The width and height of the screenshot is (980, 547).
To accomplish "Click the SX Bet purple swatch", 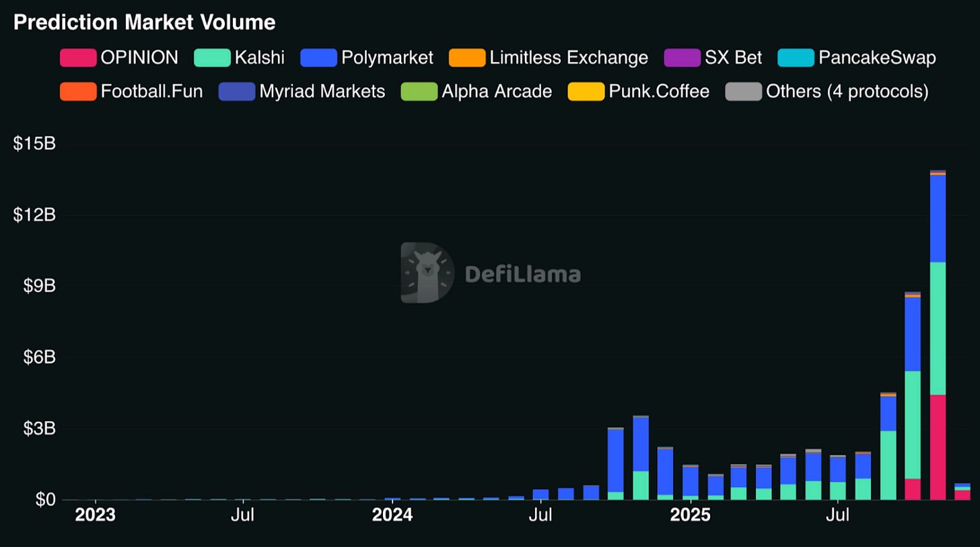I will [682, 58].
